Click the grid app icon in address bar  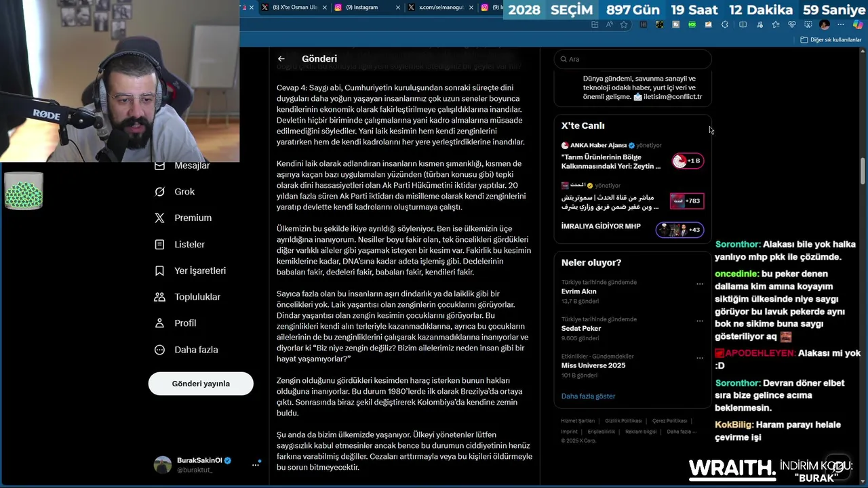pyautogui.click(x=595, y=24)
